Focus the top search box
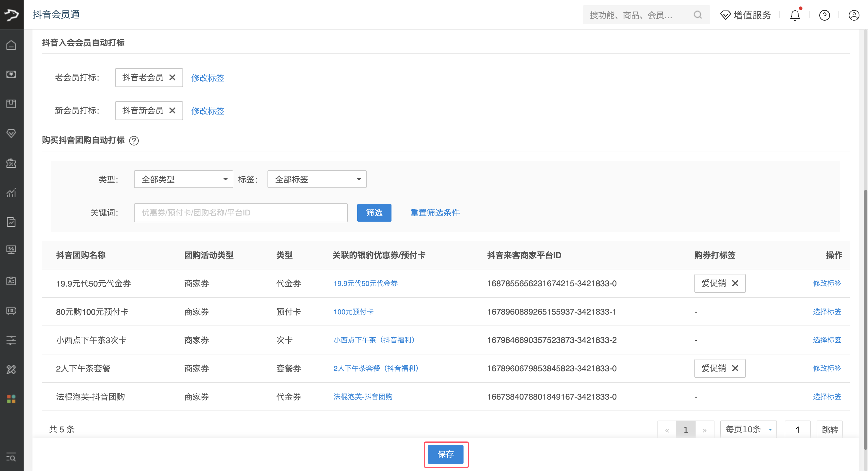The height and width of the screenshot is (471, 868). coord(646,15)
